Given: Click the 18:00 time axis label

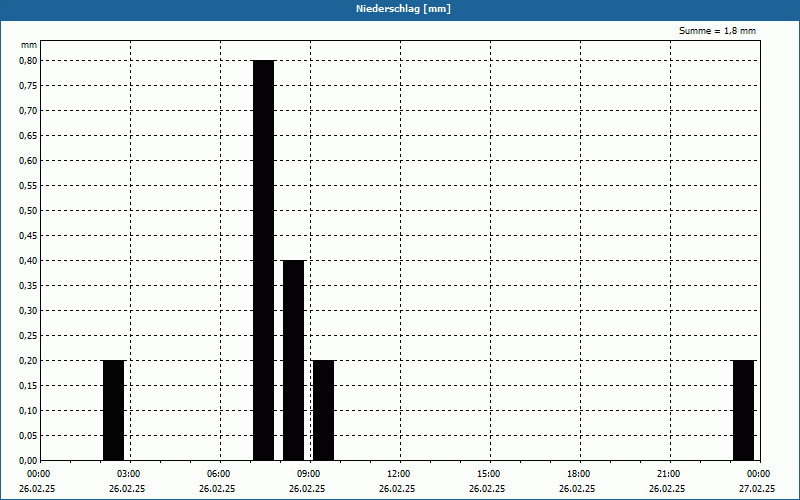Looking at the screenshot, I should (578, 474).
